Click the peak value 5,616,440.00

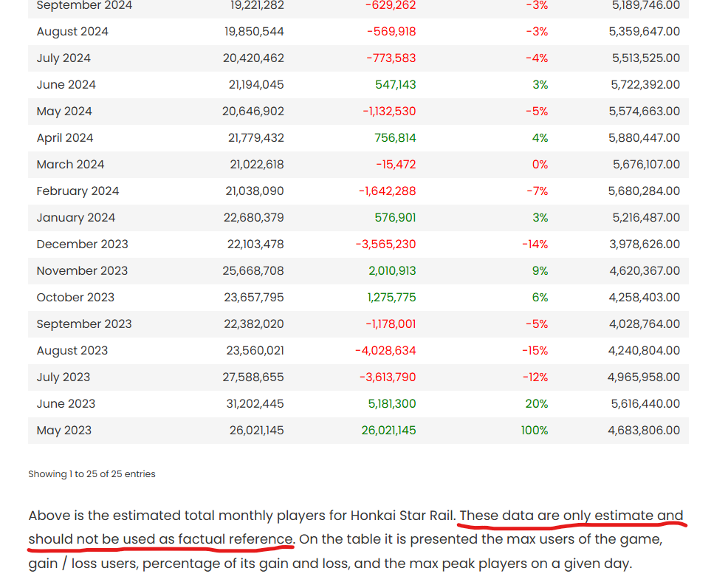pyautogui.click(x=646, y=404)
